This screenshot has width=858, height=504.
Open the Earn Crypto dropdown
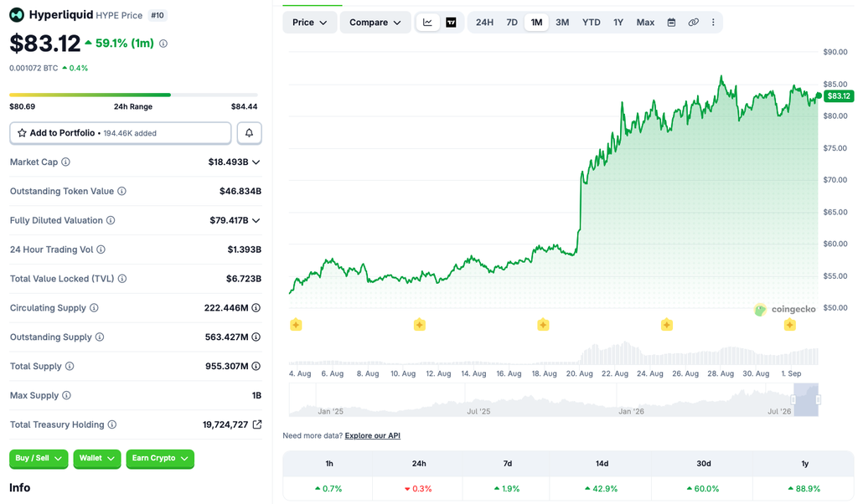pyautogui.click(x=160, y=459)
